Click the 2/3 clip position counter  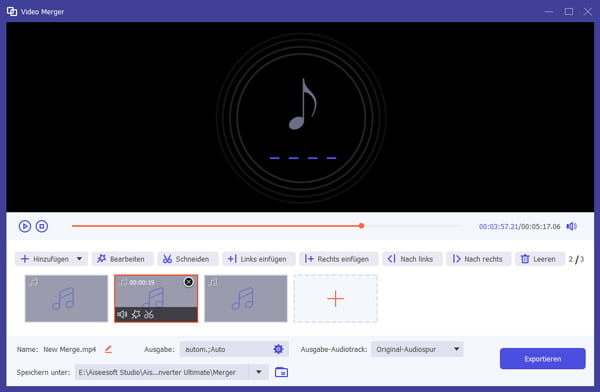(576, 259)
